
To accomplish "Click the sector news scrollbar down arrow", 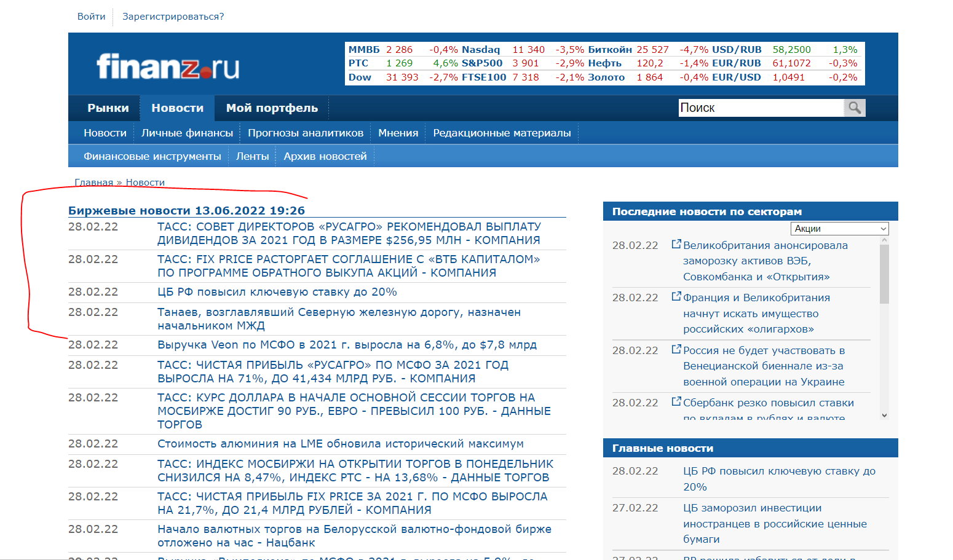I will pos(884,416).
